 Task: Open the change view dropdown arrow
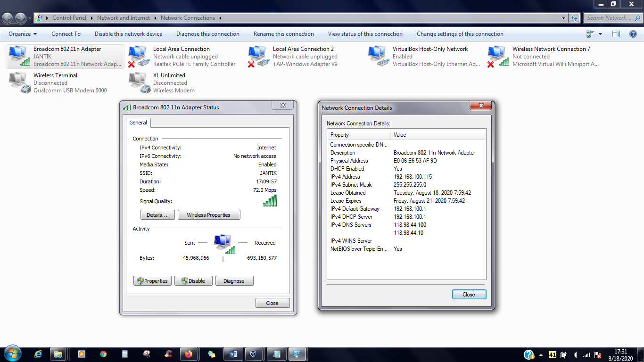tap(600, 34)
